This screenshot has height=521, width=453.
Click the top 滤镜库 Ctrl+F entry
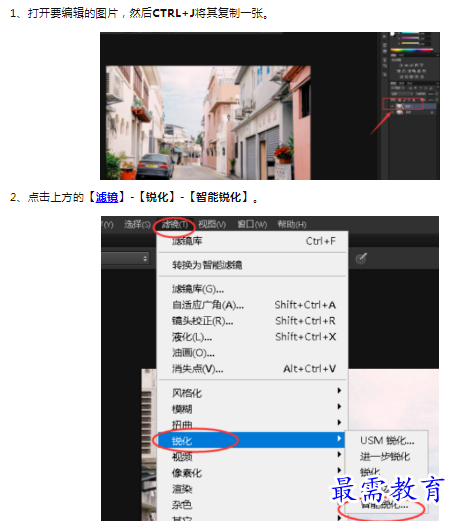pos(252,241)
